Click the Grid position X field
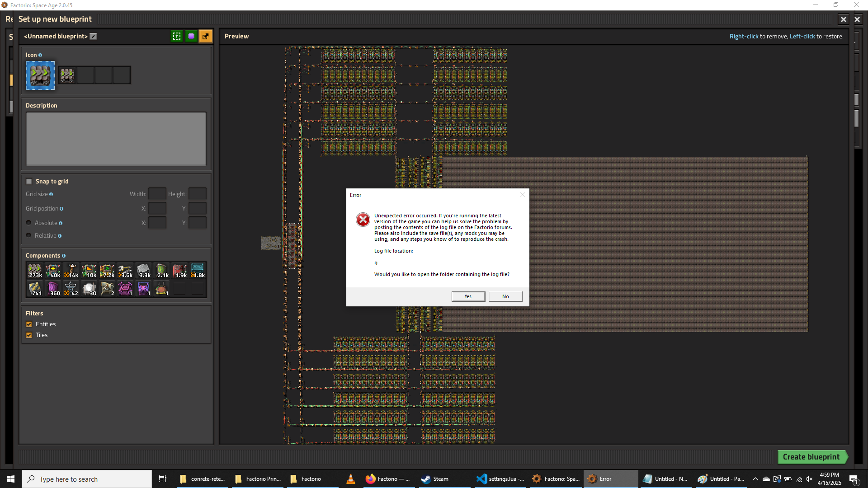The image size is (868, 488). [x=157, y=208]
